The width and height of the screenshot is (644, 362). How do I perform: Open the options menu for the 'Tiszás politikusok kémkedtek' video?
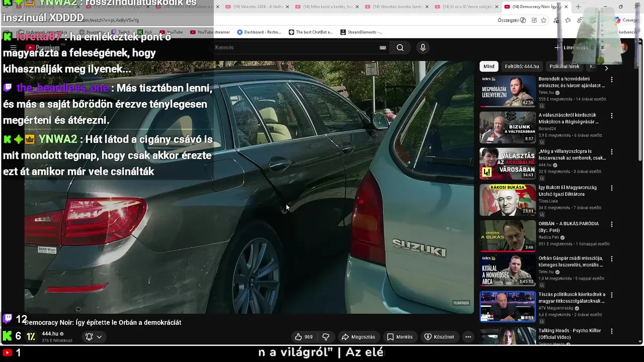(612, 295)
